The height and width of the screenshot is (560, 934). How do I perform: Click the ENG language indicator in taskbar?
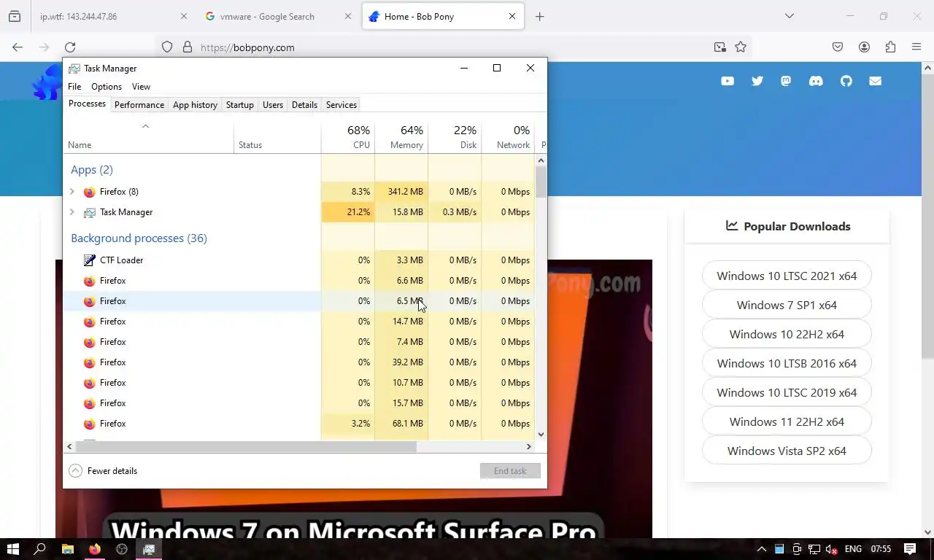click(x=853, y=549)
